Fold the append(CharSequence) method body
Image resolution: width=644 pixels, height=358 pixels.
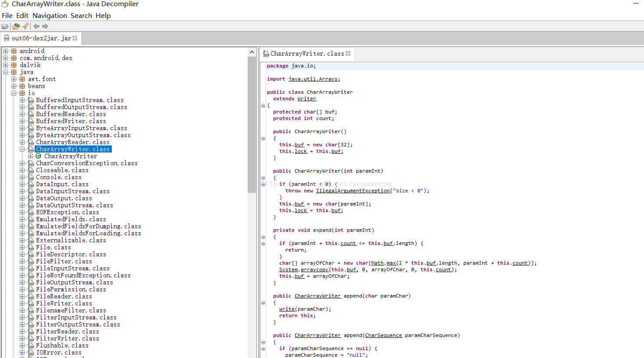coord(263,342)
